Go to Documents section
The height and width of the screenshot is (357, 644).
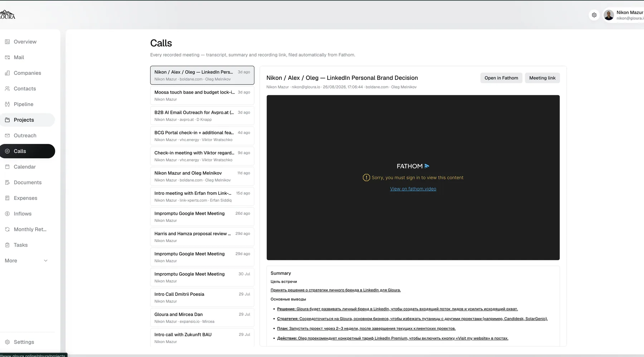28,182
